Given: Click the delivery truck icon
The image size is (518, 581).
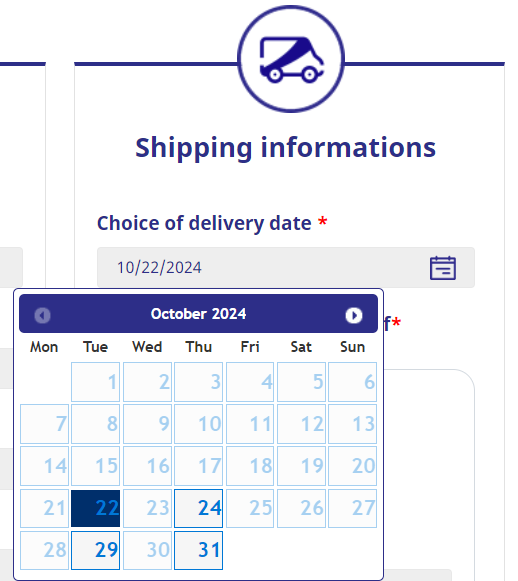Looking at the screenshot, I should [291, 59].
